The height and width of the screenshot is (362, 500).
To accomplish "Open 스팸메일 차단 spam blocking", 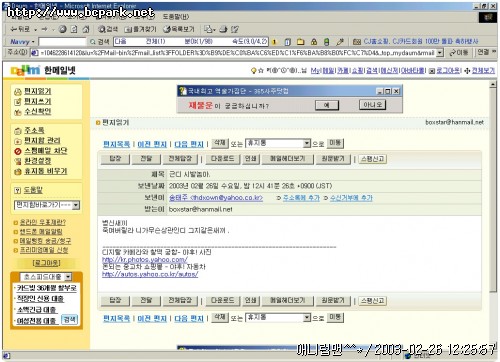I will 46,151.
